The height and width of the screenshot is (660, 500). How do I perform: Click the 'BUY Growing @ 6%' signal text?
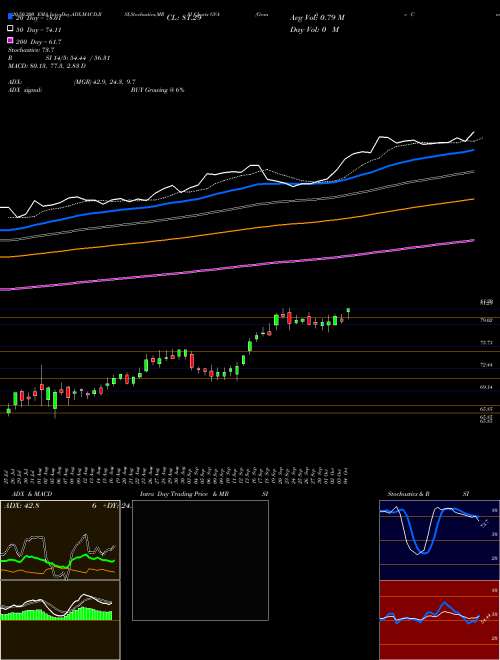click(x=157, y=90)
